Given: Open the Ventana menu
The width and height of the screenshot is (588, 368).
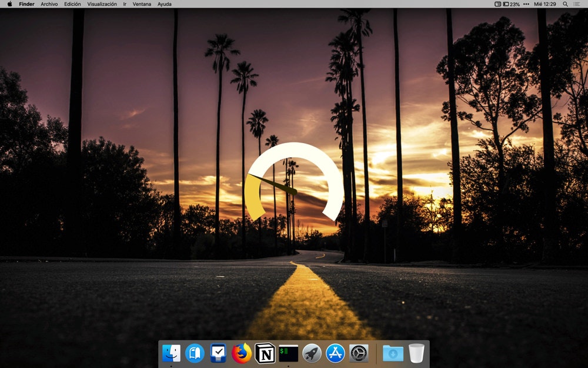Looking at the screenshot, I should click(142, 4).
